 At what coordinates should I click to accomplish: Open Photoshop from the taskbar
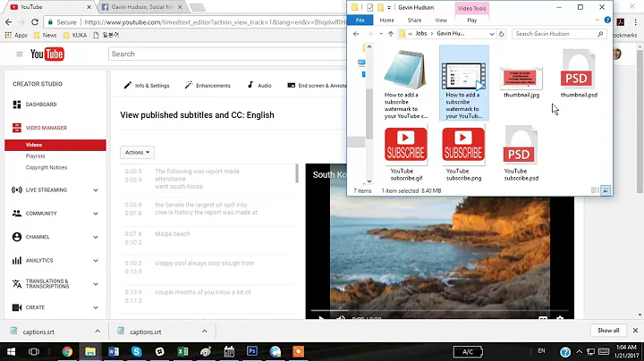tap(252, 351)
